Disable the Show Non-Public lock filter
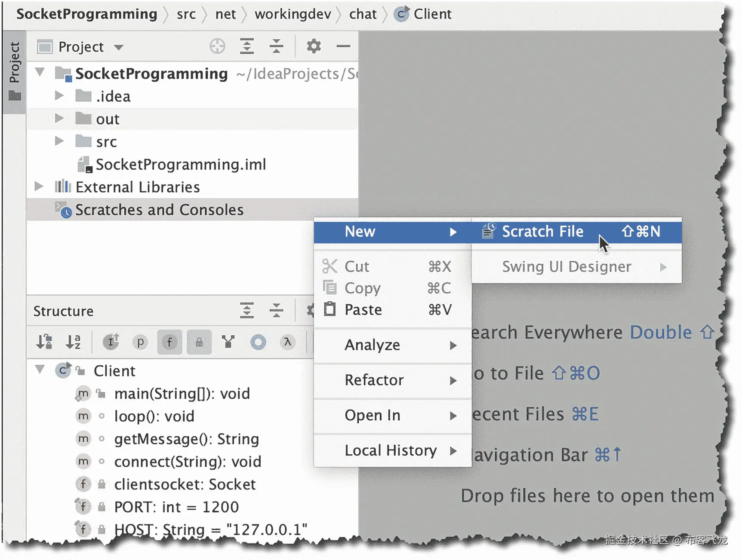This screenshot has height=560, width=742. tap(199, 342)
